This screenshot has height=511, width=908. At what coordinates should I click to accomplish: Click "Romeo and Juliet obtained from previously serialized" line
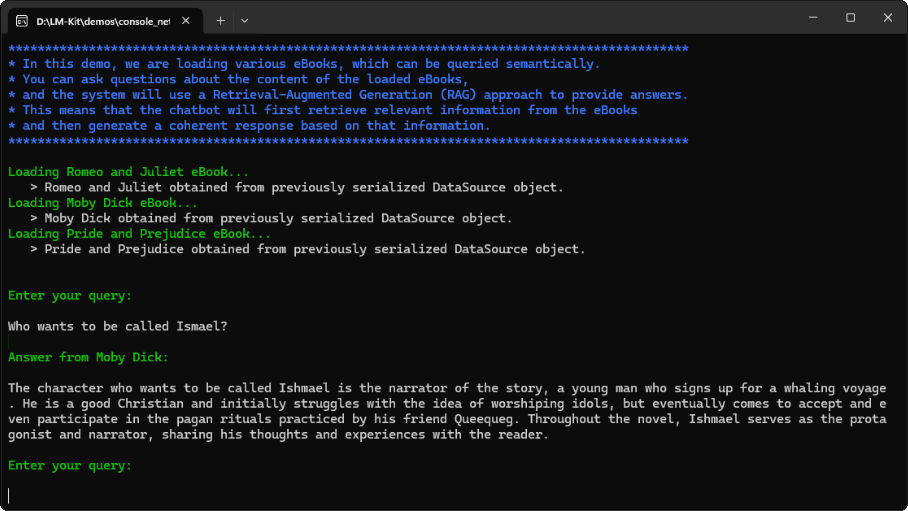click(x=296, y=188)
